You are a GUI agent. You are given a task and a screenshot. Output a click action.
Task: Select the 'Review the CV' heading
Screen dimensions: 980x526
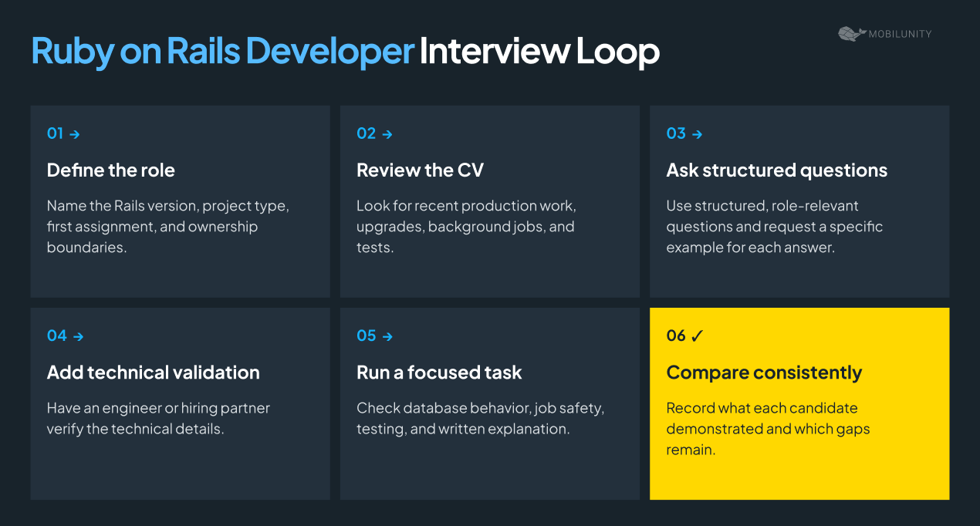[x=420, y=170]
